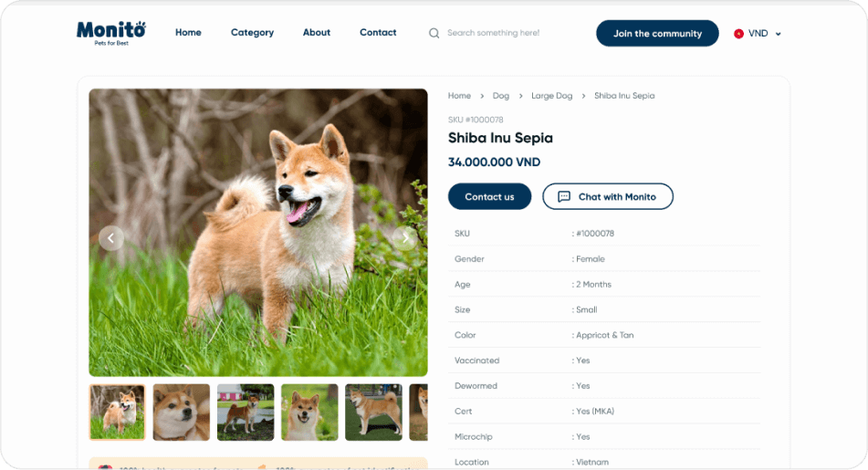Select fourth thumbnail of smiling dog
The width and height of the screenshot is (868, 470).
click(x=309, y=413)
